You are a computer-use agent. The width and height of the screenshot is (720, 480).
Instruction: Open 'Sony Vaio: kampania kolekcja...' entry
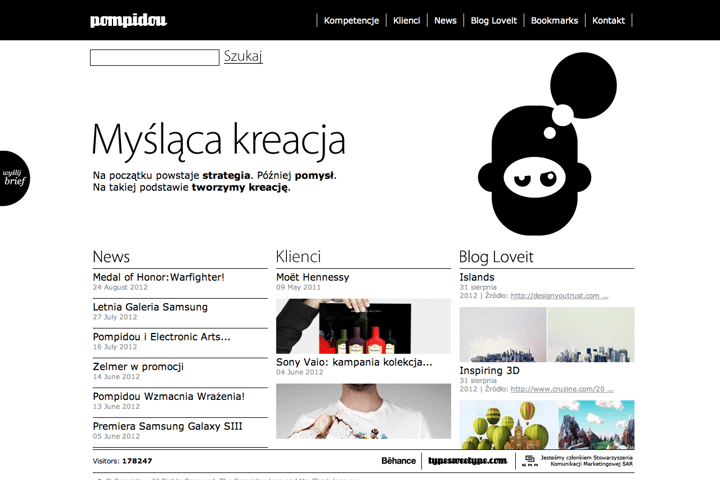(354, 362)
